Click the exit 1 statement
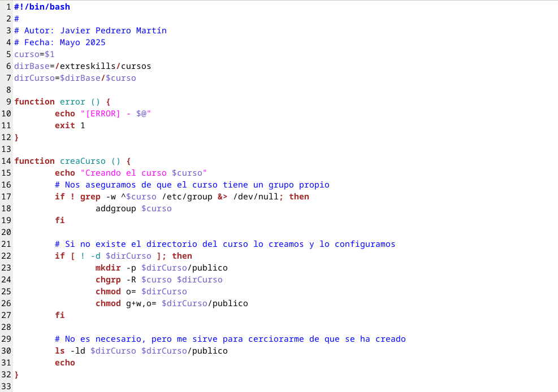The height and width of the screenshot is (392, 558). pos(70,125)
